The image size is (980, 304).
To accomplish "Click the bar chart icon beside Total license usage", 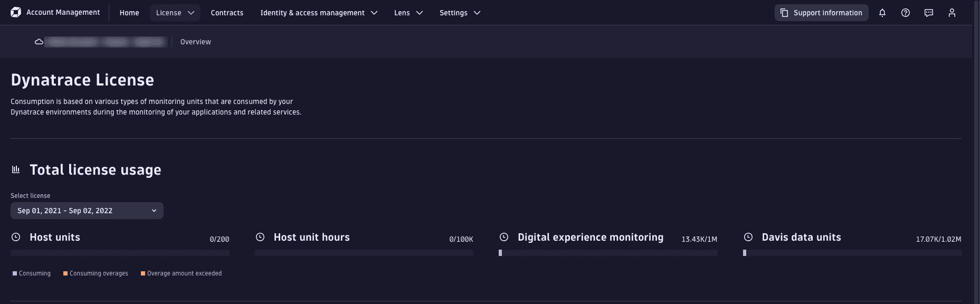I will click(16, 169).
